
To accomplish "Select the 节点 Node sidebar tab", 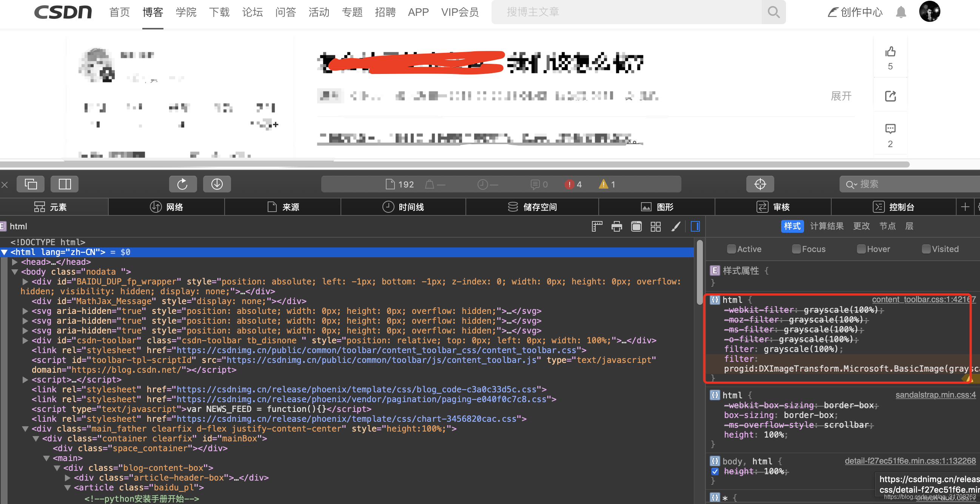I will click(887, 226).
